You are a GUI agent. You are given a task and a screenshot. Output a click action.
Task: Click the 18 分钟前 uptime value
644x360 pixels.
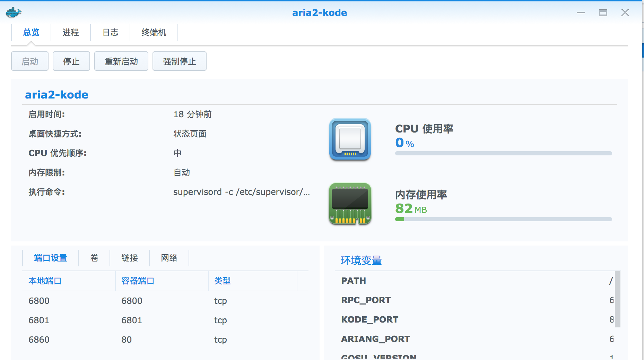pyautogui.click(x=193, y=114)
